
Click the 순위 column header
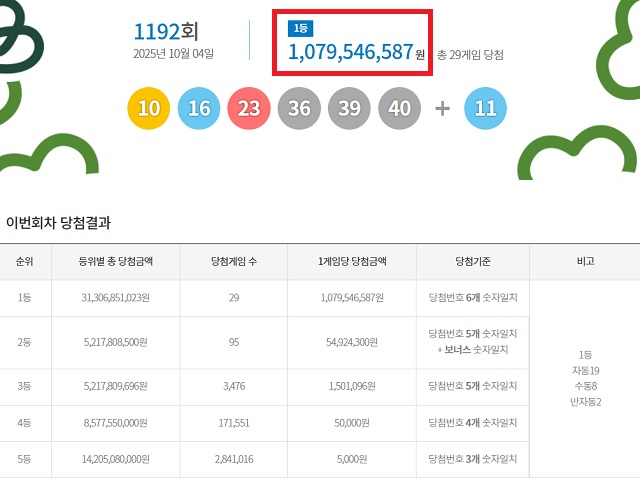pos(24,262)
